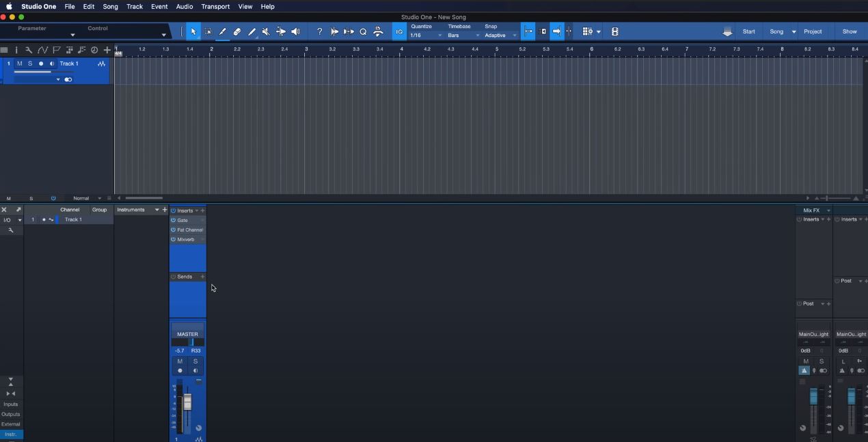Open the File menu

click(70, 6)
